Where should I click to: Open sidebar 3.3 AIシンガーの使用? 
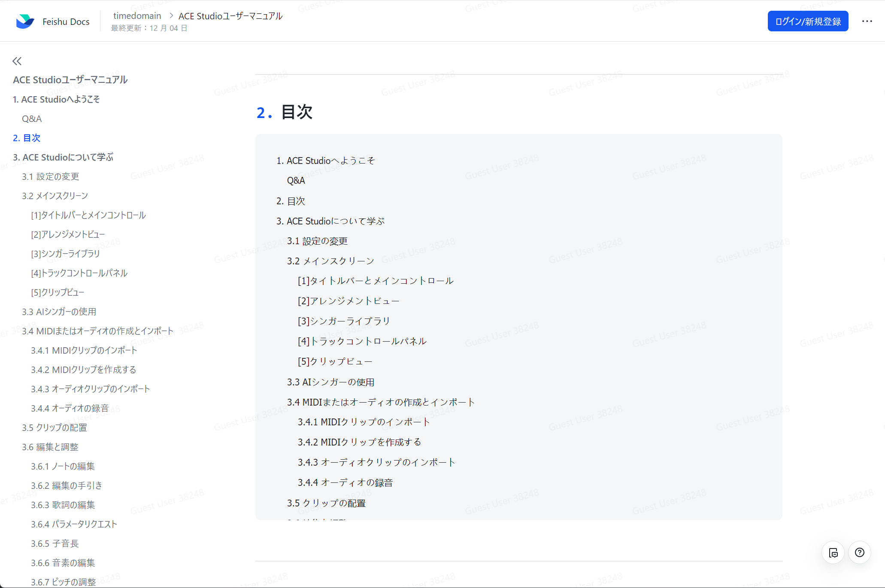tap(59, 312)
